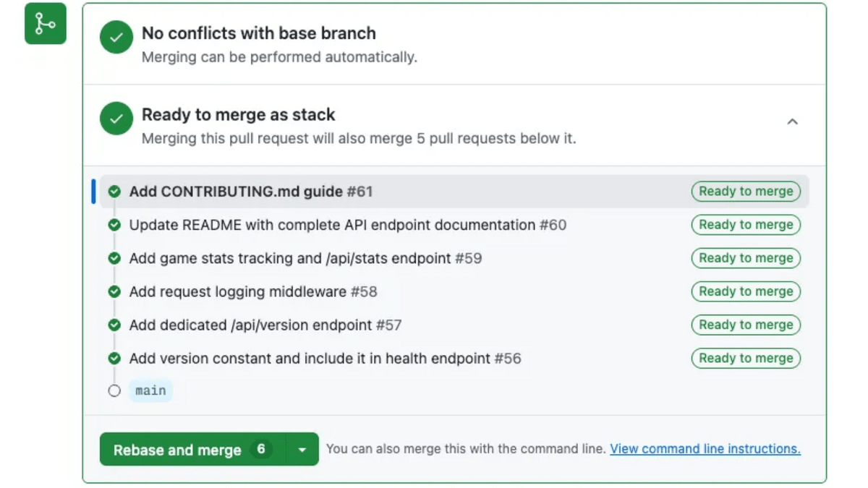The height and width of the screenshot is (488, 868).
Task: Click the green status check beside PR #61
Action: tap(114, 192)
